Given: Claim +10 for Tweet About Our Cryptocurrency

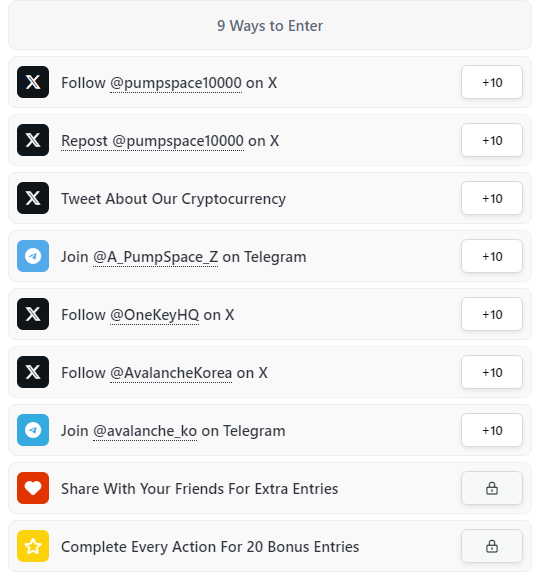Looking at the screenshot, I should click(x=492, y=198).
